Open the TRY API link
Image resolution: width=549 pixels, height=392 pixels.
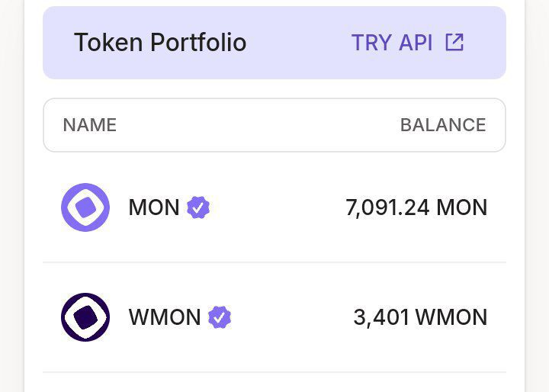pos(392,43)
